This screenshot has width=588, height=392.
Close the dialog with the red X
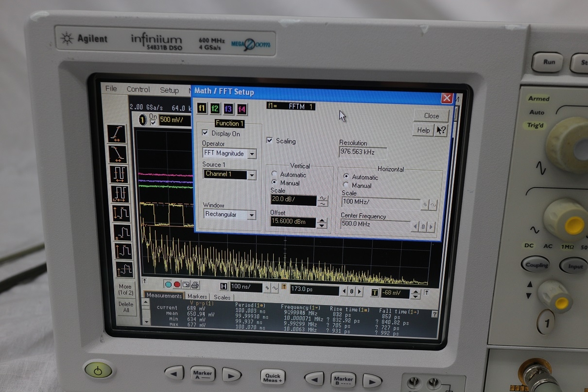[x=447, y=98]
